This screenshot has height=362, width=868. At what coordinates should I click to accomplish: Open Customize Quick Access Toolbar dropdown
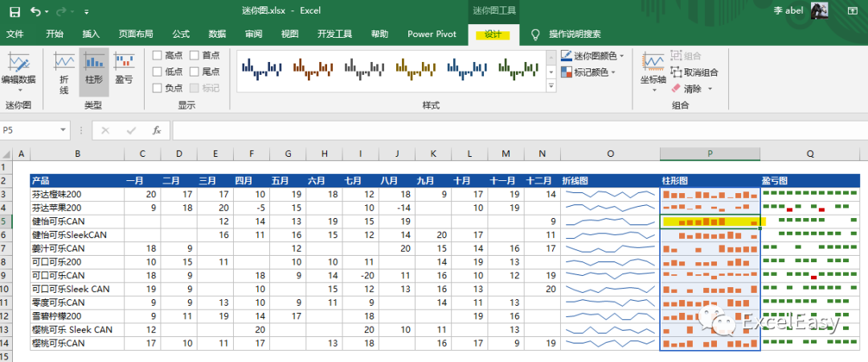pyautogui.click(x=87, y=11)
